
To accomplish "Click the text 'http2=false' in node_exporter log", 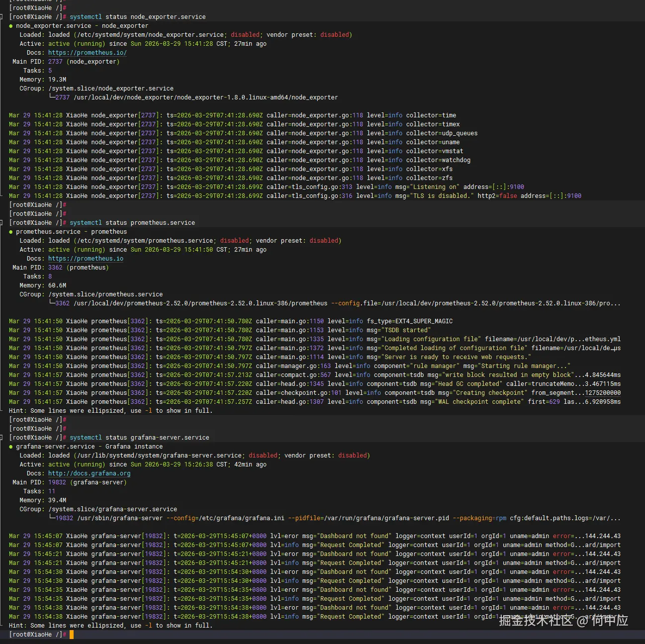I will (x=497, y=196).
